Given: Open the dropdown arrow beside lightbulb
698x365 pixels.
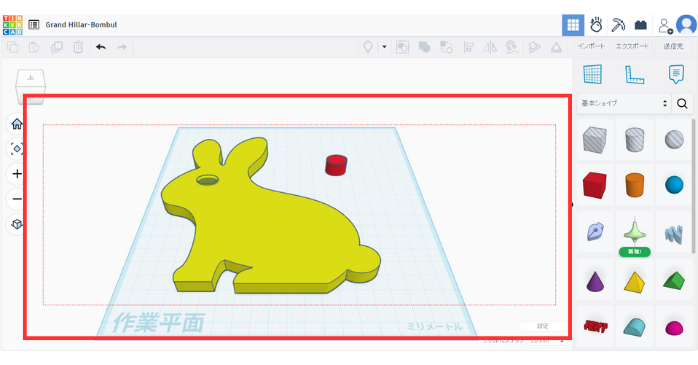Looking at the screenshot, I should pos(384,47).
